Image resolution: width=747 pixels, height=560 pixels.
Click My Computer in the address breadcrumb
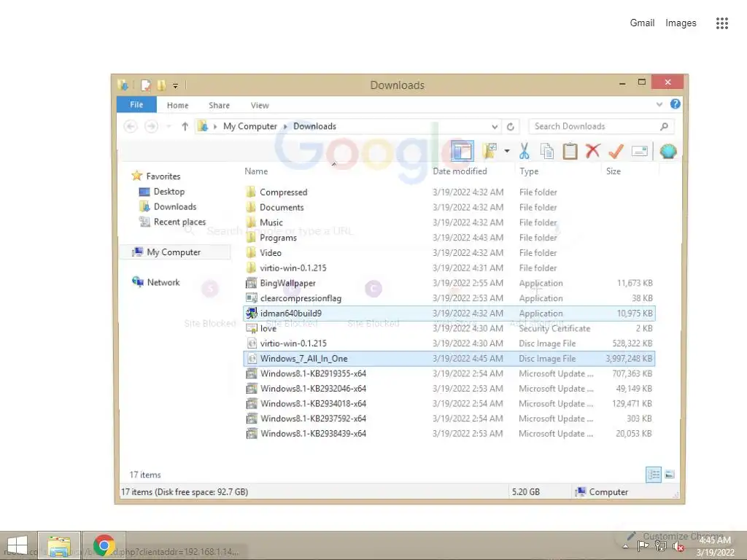(249, 126)
